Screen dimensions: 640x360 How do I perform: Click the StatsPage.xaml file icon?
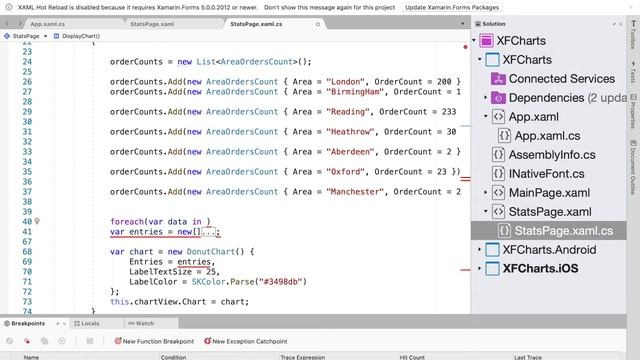pos(498,211)
